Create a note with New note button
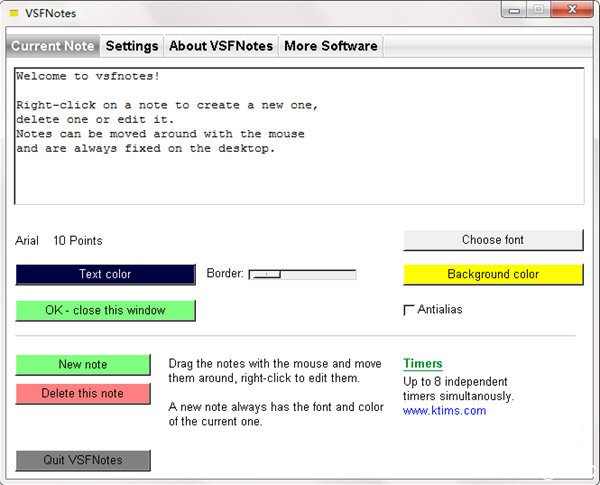This screenshot has height=485, width=600. pos(83,364)
